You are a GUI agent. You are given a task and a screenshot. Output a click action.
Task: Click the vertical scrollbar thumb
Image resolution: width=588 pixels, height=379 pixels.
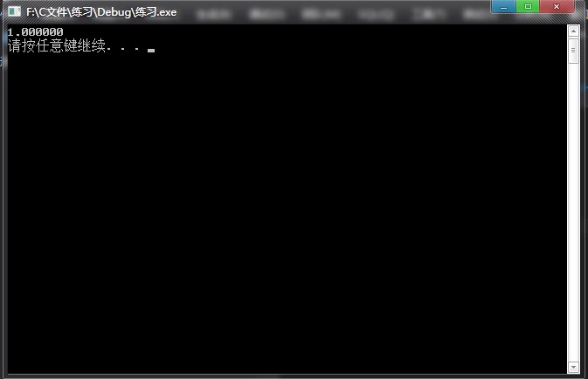pos(573,51)
